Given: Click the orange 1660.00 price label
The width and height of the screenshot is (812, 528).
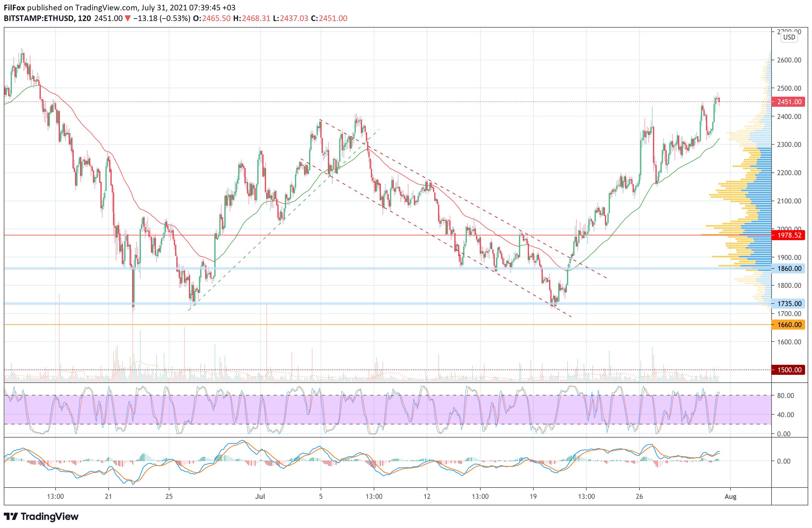Looking at the screenshot, I should (x=789, y=325).
